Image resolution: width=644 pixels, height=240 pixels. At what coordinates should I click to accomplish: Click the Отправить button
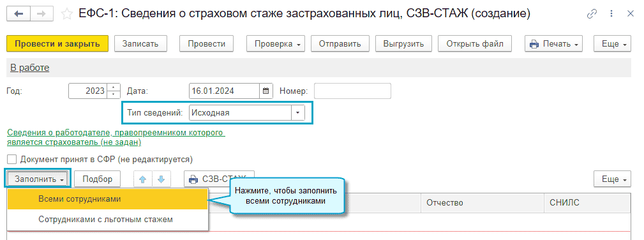pyautogui.click(x=340, y=43)
